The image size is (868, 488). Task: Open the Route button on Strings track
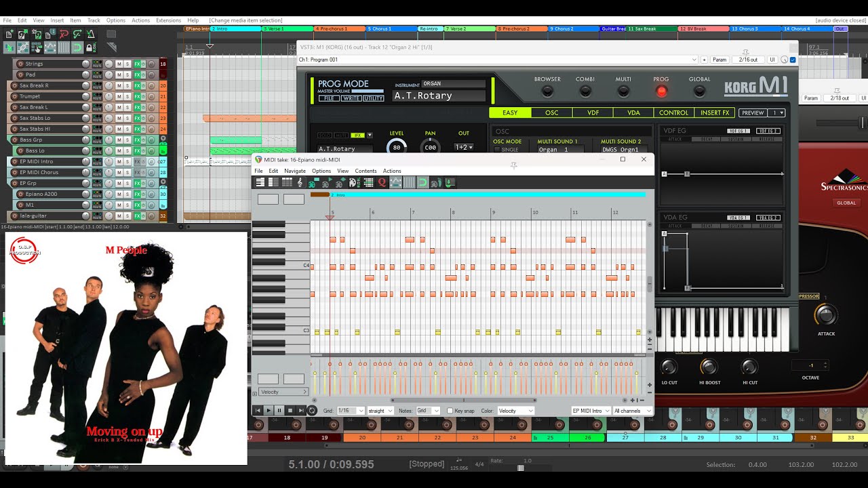97,64
